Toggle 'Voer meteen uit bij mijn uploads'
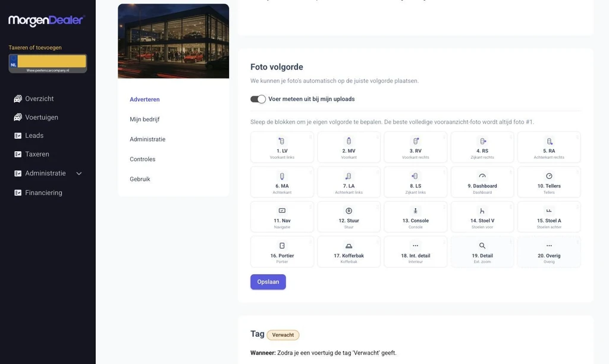609x364 pixels. pyautogui.click(x=258, y=99)
